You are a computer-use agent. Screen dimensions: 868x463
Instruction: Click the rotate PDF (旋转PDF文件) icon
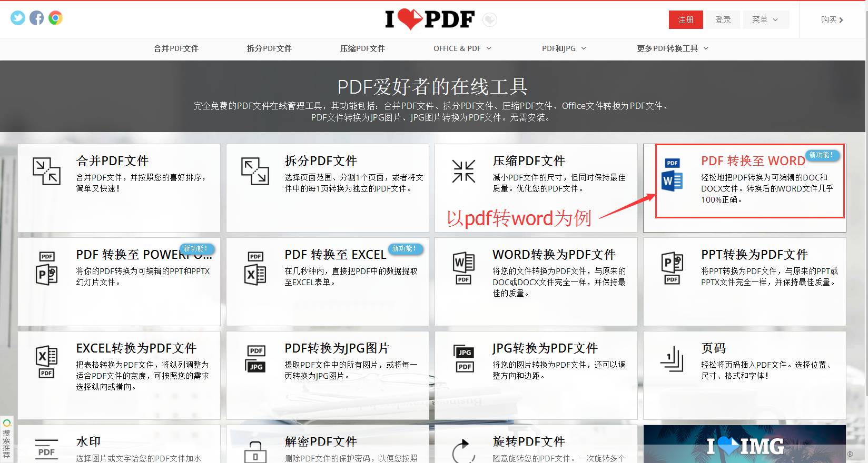point(463,451)
